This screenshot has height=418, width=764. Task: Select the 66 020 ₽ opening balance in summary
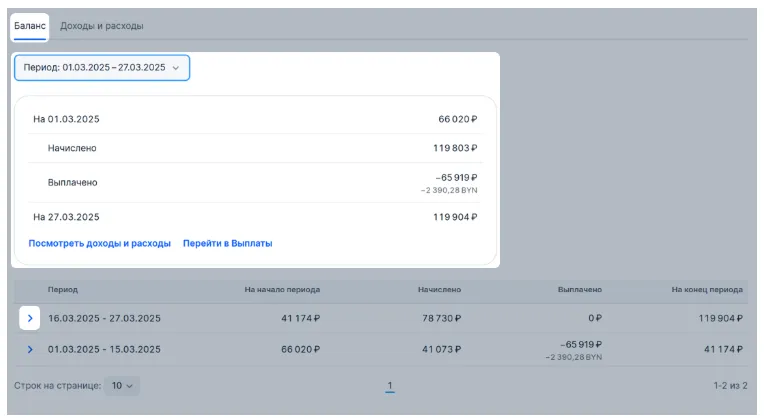457,119
